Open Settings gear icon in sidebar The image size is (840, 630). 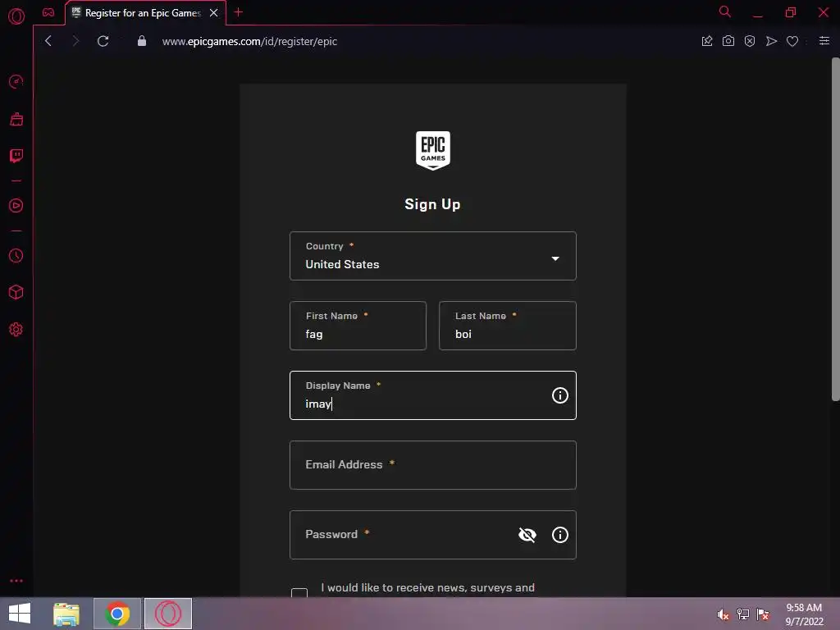16,330
